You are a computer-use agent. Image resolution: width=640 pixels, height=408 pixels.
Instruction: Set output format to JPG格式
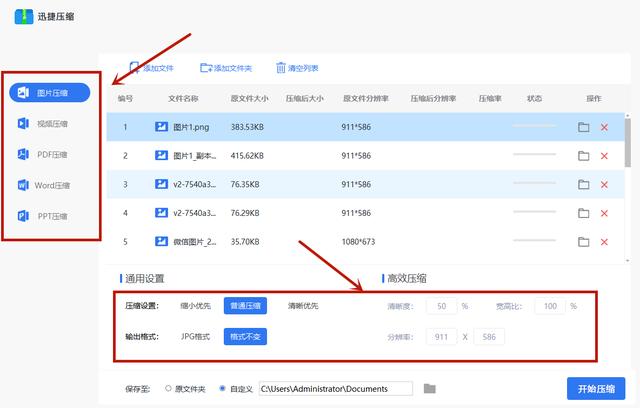click(x=195, y=337)
